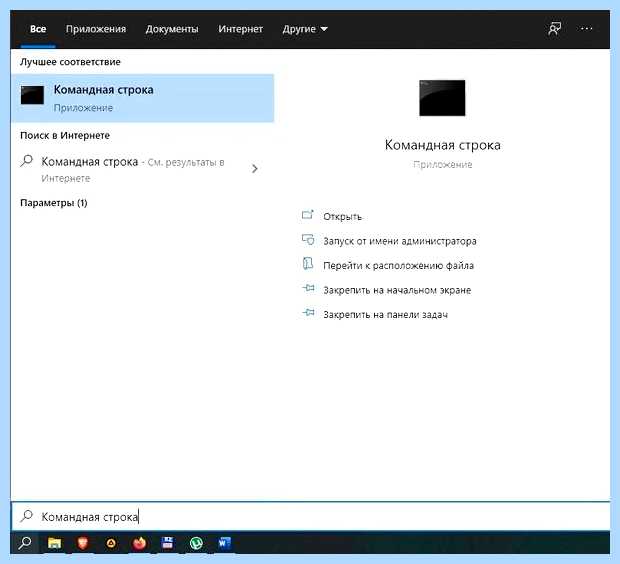Open File Explorer from the taskbar
620x564 pixels.
55,543
